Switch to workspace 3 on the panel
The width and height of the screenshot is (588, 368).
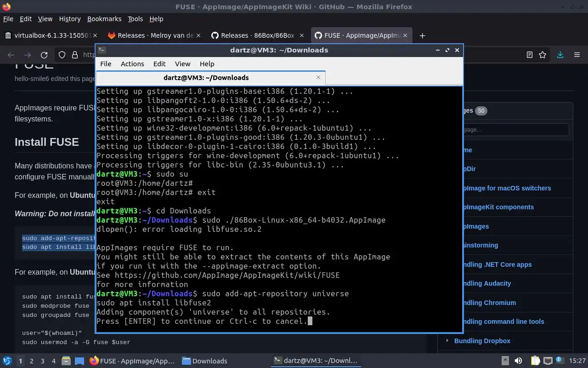pyautogui.click(x=43, y=361)
